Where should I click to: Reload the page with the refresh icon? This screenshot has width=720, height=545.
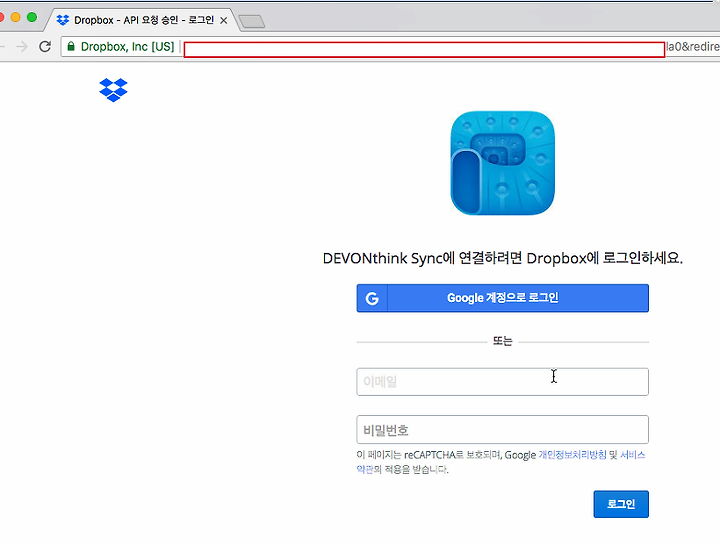[45, 46]
